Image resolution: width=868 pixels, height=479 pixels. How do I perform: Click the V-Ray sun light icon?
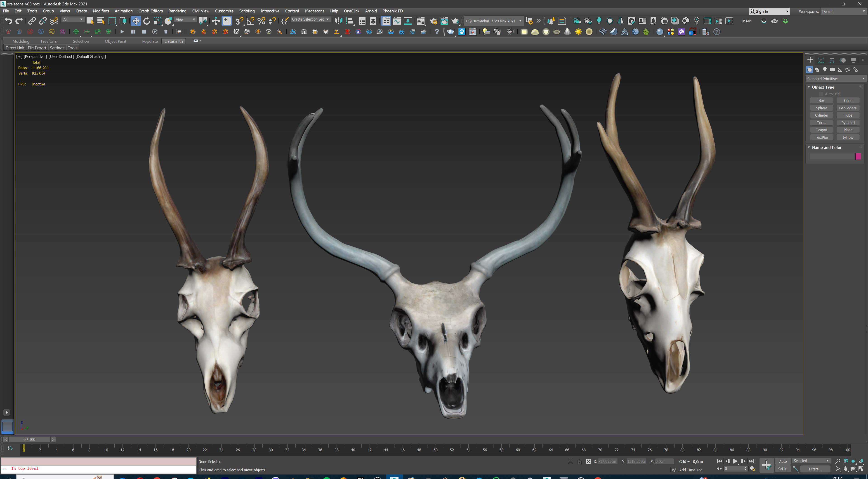[x=578, y=32]
